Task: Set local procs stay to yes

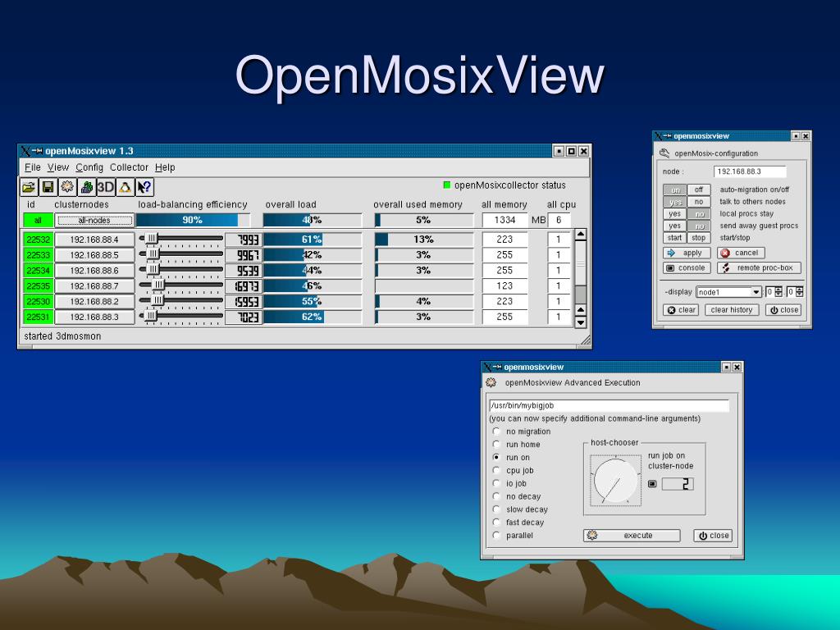Action: (675, 214)
